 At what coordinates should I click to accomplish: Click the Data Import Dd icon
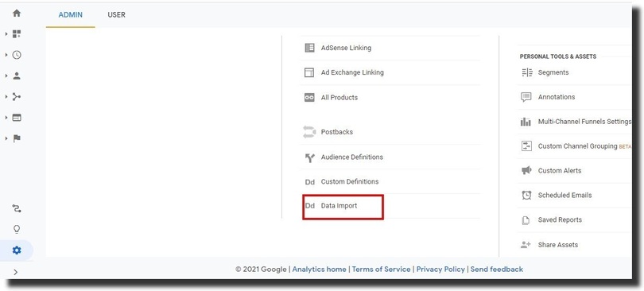click(x=310, y=206)
